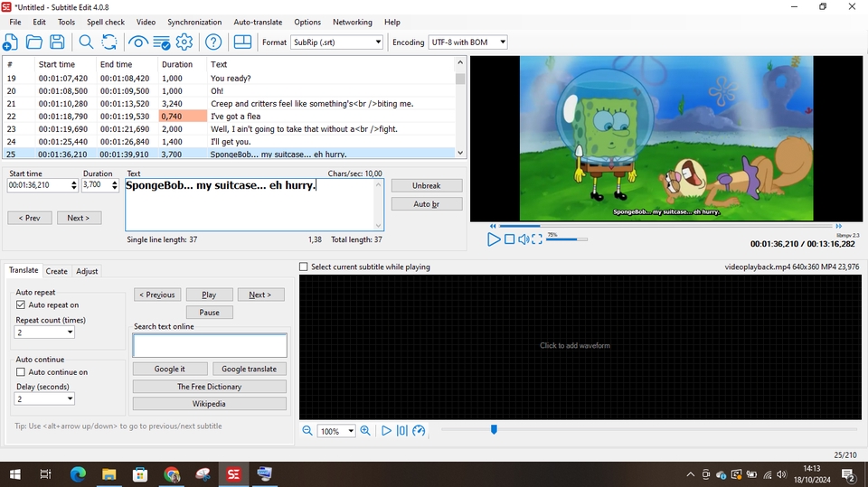Image resolution: width=868 pixels, height=487 pixels.
Task: Expand the Delay seconds dropdown
Action: pos(44,399)
